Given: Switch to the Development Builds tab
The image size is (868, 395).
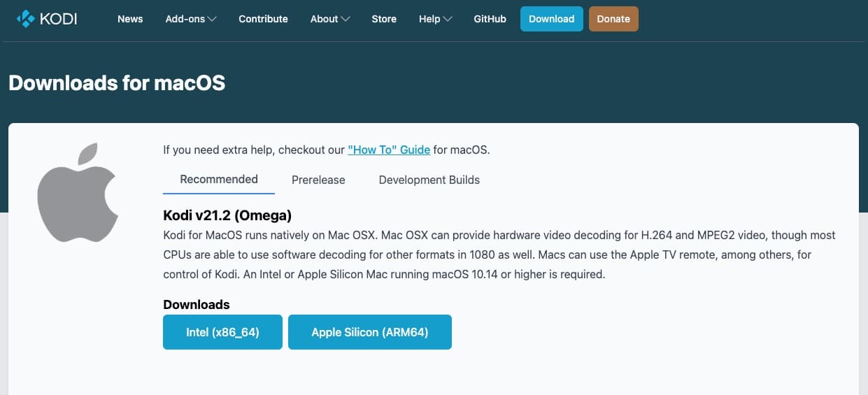Looking at the screenshot, I should (429, 180).
